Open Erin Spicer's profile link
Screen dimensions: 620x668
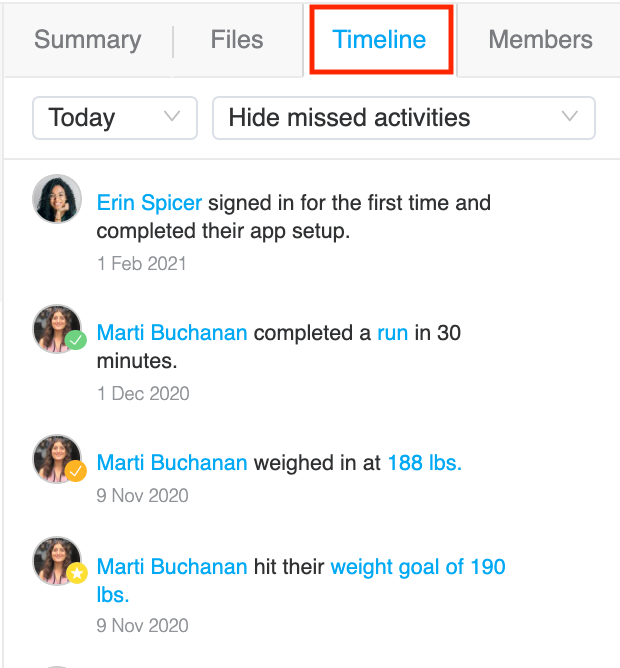click(x=149, y=203)
